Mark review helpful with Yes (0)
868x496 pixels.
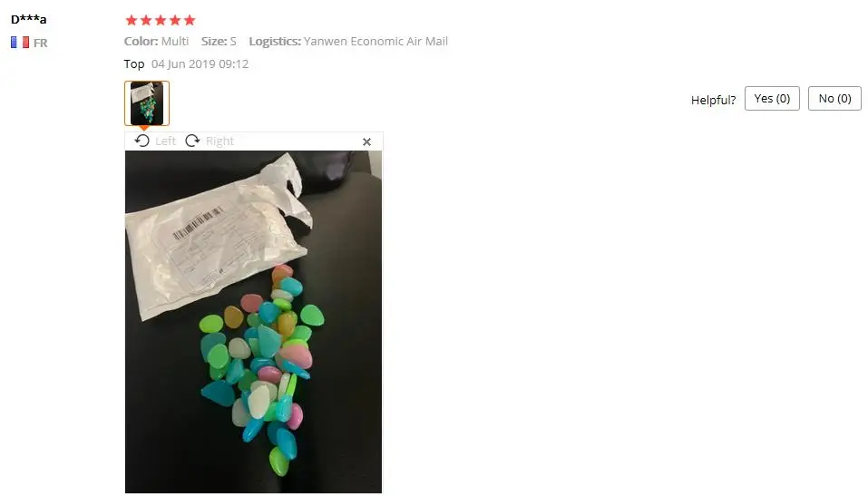click(x=772, y=99)
